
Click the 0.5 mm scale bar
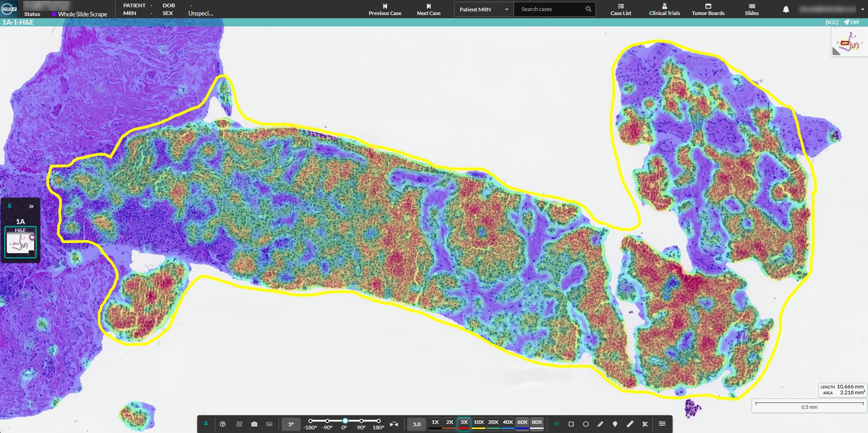[809, 405]
